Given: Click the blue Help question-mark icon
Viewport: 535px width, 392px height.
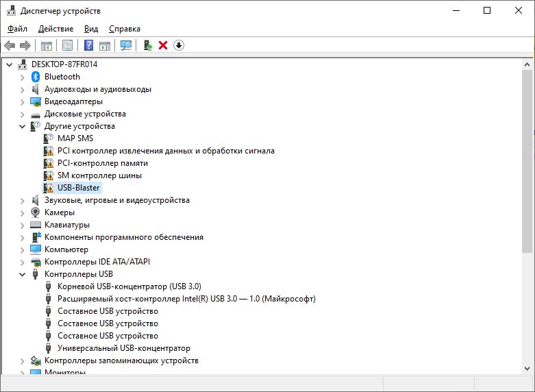Looking at the screenshot, I should [x=89, y=45].
